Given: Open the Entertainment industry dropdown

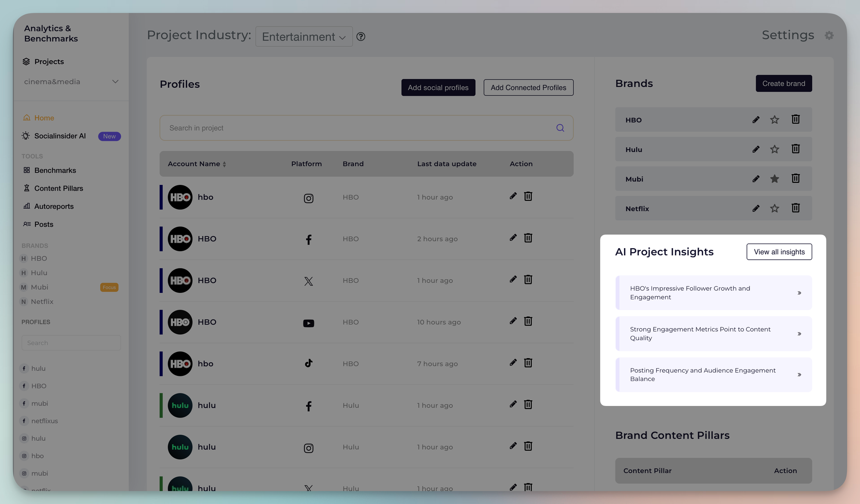Looking at the screenshot, I should 304,37.
